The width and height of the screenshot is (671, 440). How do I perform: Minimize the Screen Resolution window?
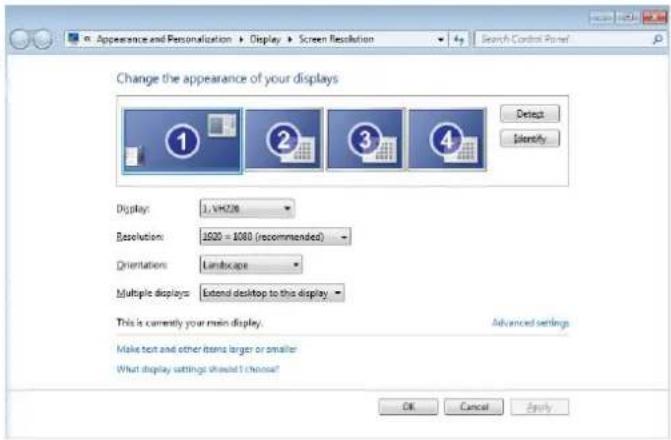602,17
